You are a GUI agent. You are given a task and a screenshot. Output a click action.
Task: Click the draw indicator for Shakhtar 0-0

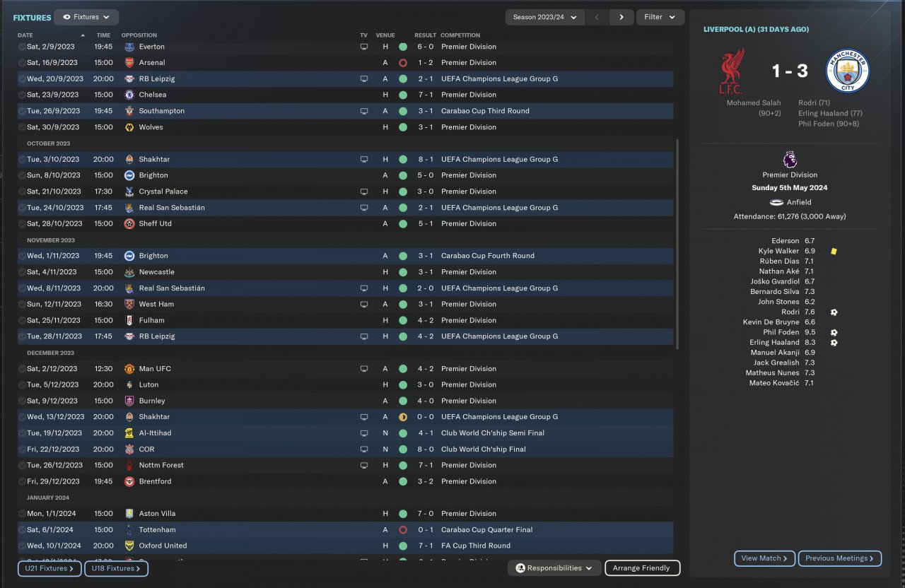(x=403, y=417)
